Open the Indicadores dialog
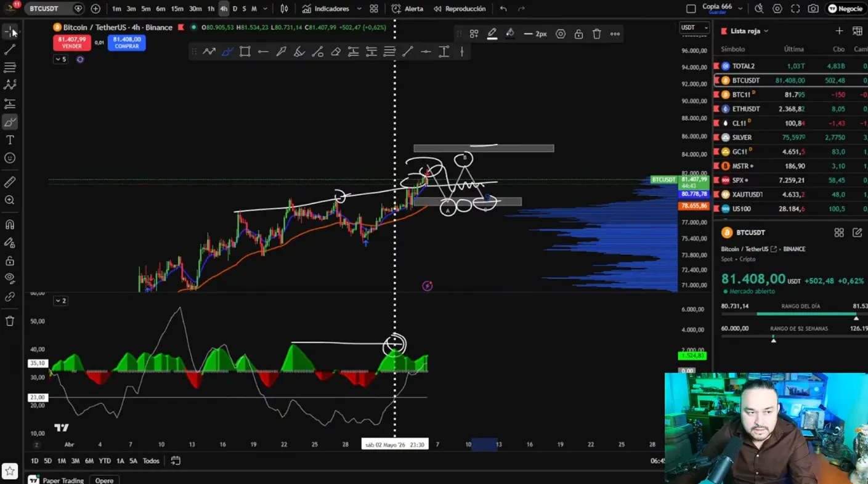 coord(325,9)
